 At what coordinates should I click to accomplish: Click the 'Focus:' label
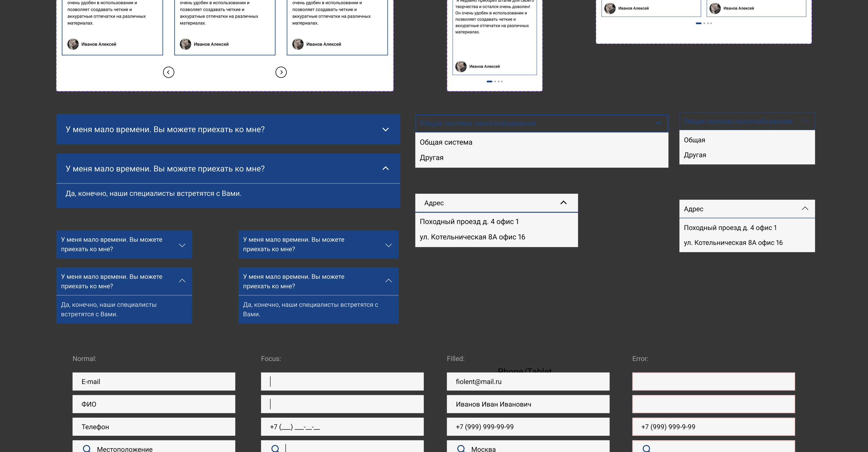(271, 358)
